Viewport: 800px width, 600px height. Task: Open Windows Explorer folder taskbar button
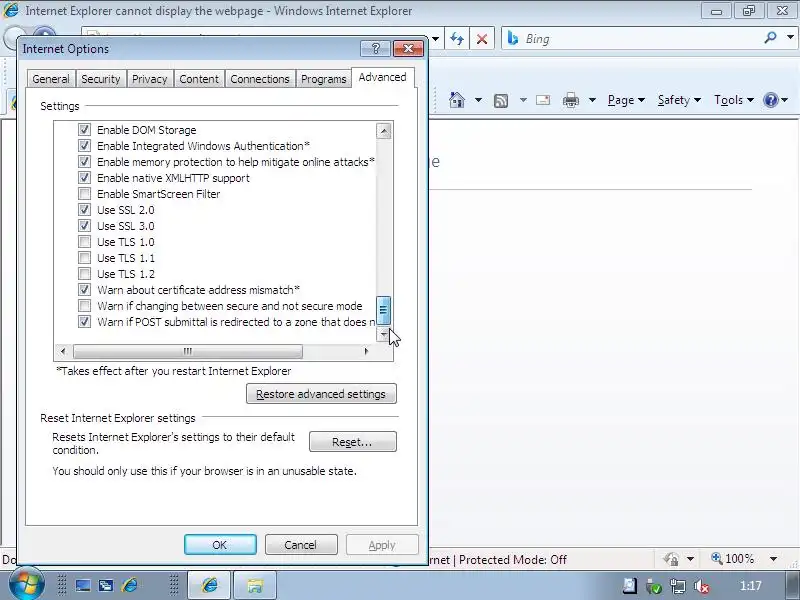click(x=255, y=585)
